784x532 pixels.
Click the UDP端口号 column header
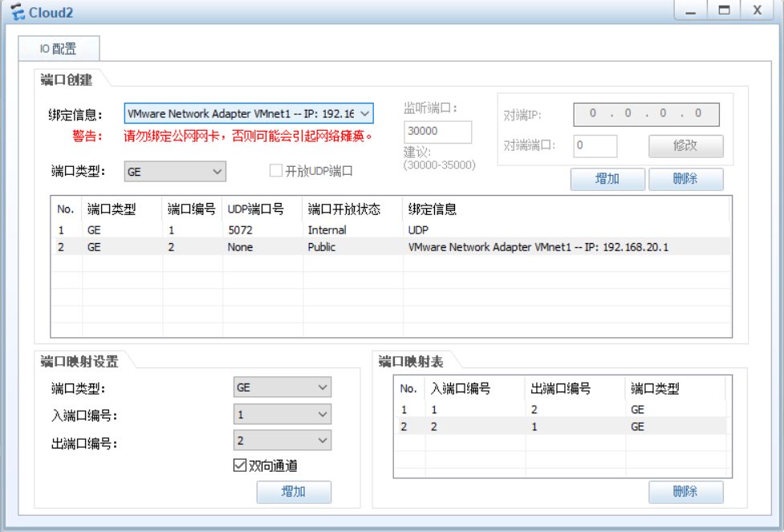pos(262,209)
